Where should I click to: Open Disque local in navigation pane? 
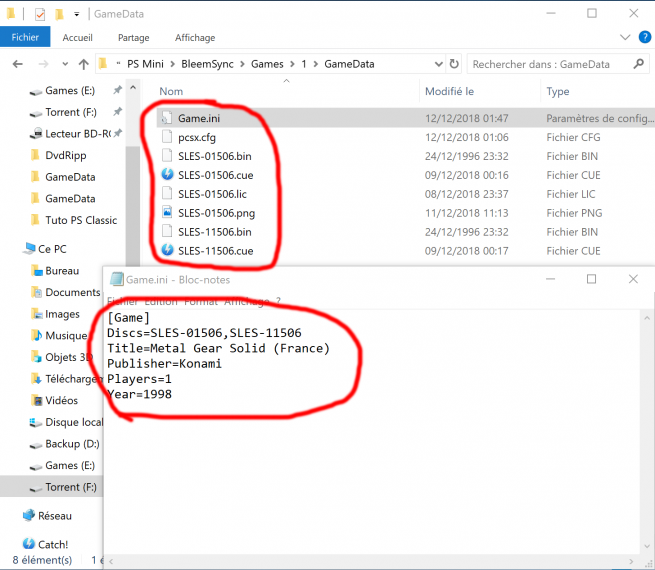tap(74, 422)
